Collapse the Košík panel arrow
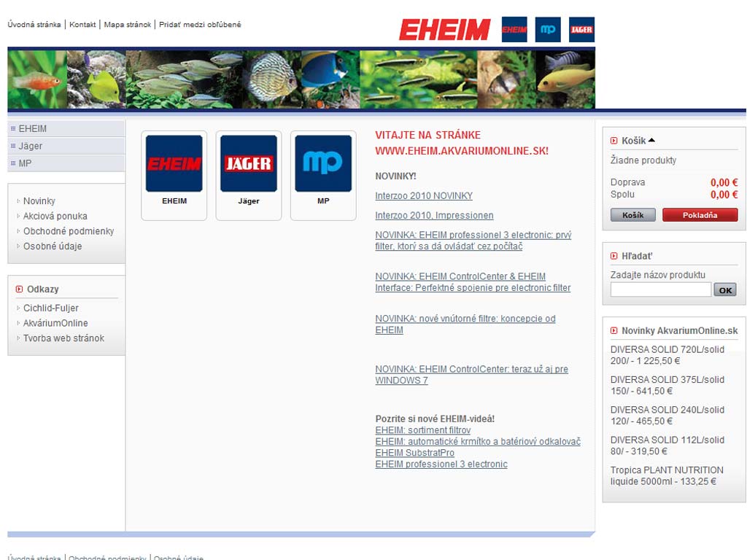The width and height of the screenshot is (747, 560). pyautogui.click(x=651, y=140)
